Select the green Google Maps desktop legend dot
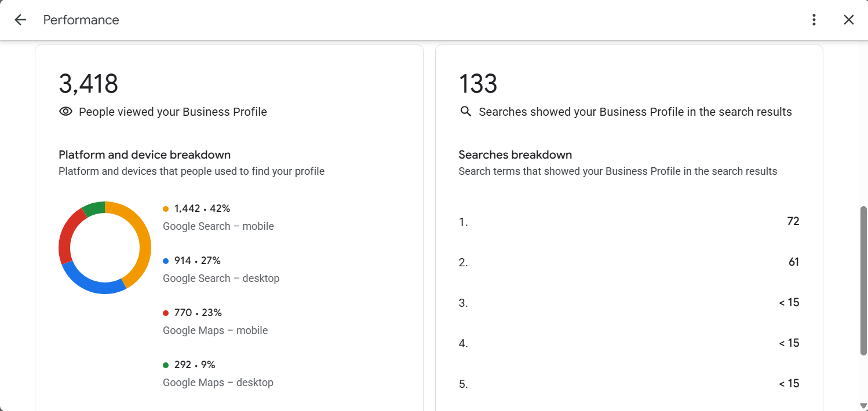 click(x=166, y=365)
